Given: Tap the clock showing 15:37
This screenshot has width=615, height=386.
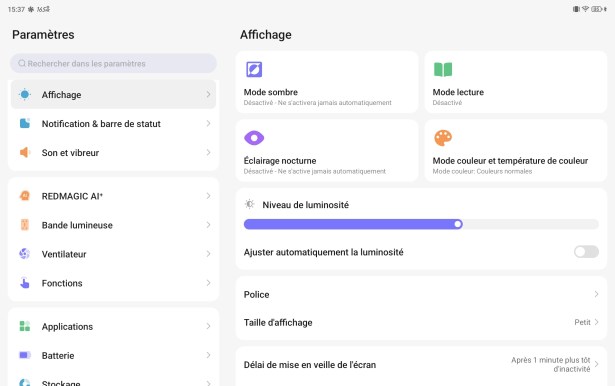Looking at the screenshot, I should pos(16,9).
